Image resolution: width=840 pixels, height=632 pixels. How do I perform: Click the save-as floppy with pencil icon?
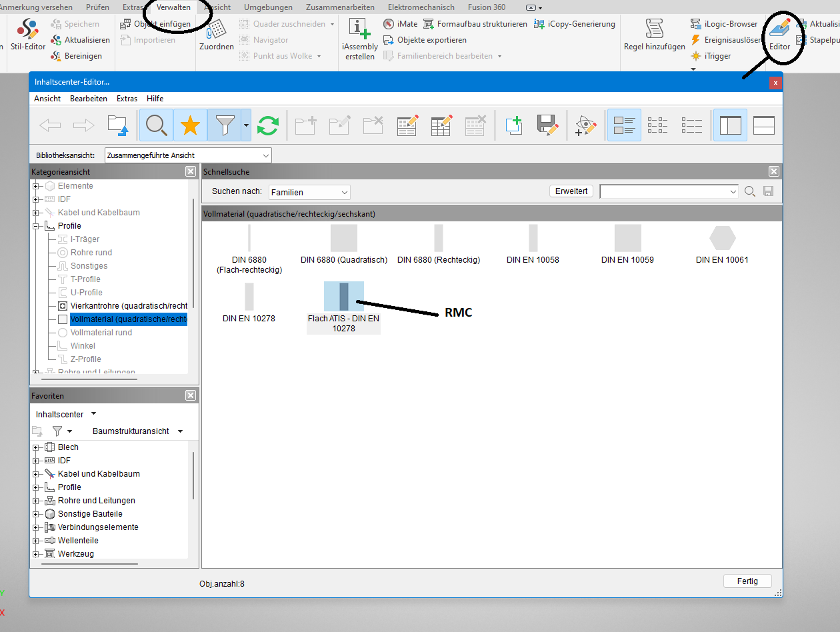point(547,125)
